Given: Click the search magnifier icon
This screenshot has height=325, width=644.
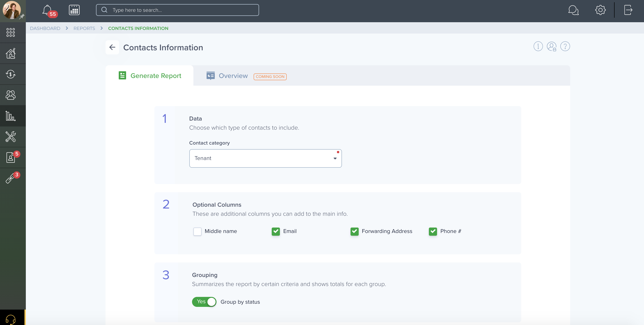Looking at the screenshot, I should (x=104, y=10).
